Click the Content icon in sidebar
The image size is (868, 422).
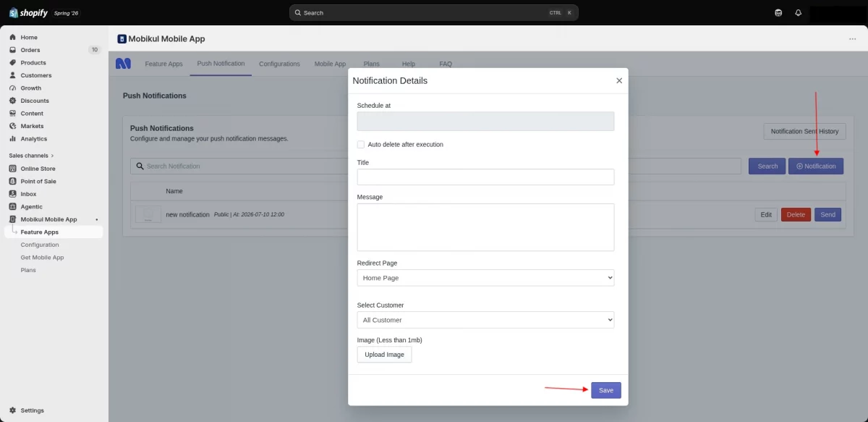(x=13, y=113)
